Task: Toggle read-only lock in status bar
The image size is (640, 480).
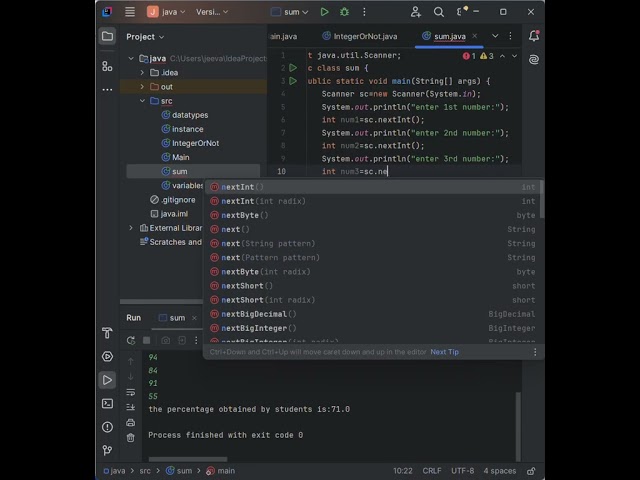Action: coord(531,471)
